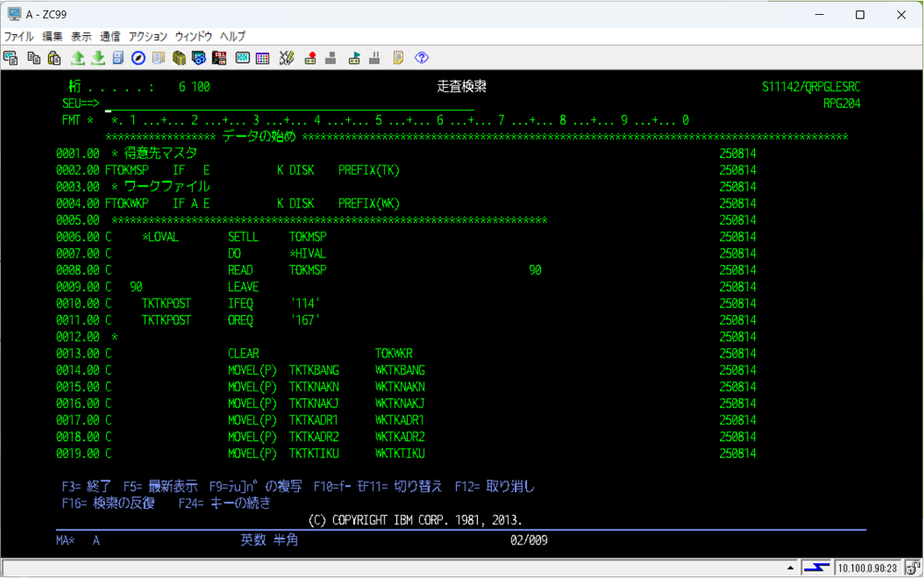Click the screen remap icon
The image size is (924, 578).
(x=242, y=58)
